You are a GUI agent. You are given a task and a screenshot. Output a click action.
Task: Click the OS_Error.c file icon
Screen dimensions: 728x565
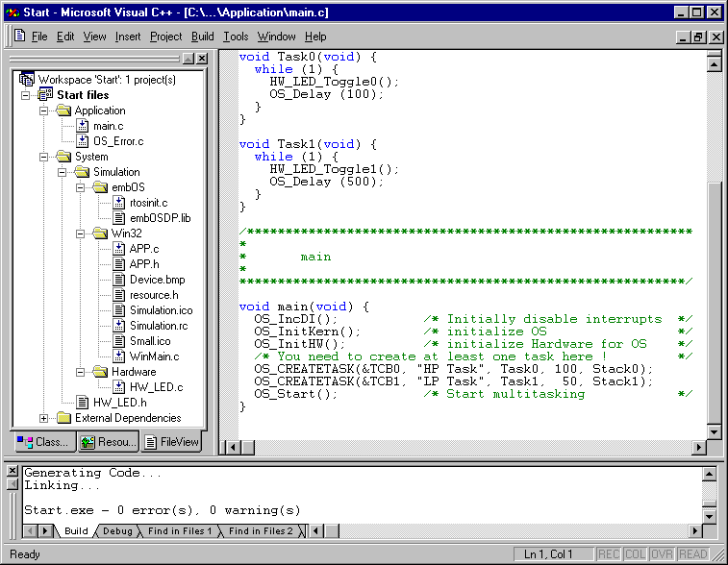tap(83, 141)
